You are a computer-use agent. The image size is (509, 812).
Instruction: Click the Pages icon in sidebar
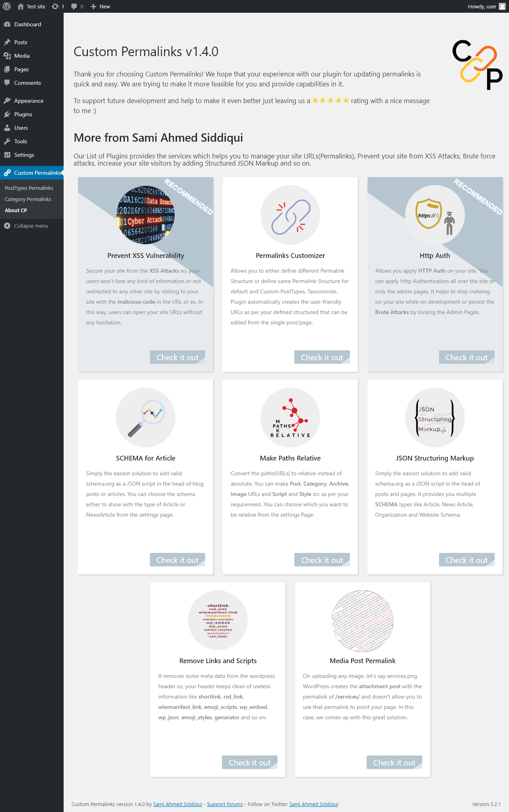click(7, 69)
